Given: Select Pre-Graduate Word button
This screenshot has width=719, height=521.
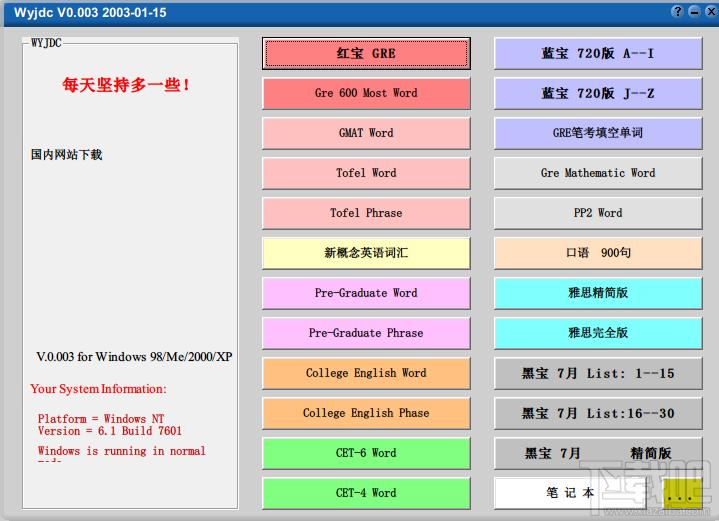Looking at the screenshot, I should [366, 293].
